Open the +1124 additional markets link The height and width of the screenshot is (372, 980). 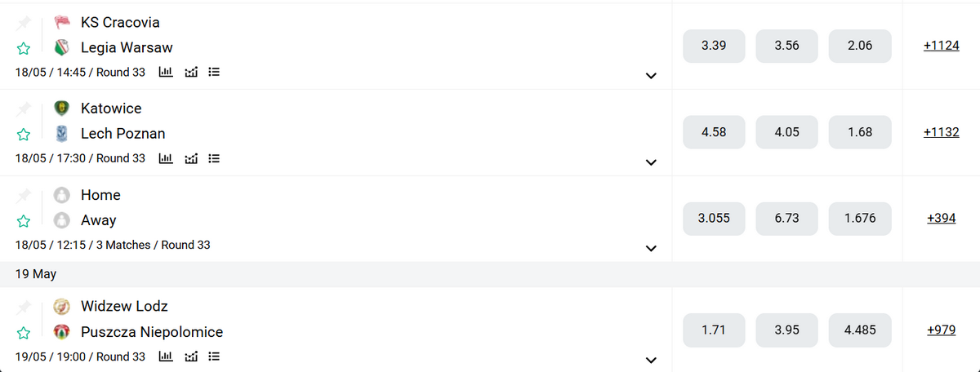[x=942, y=46]
